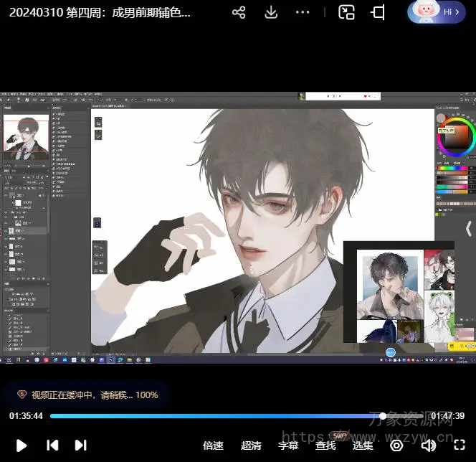Open the three-dots more options menu
The width and height of the screenshot is (476, 462).
point(303,12)
